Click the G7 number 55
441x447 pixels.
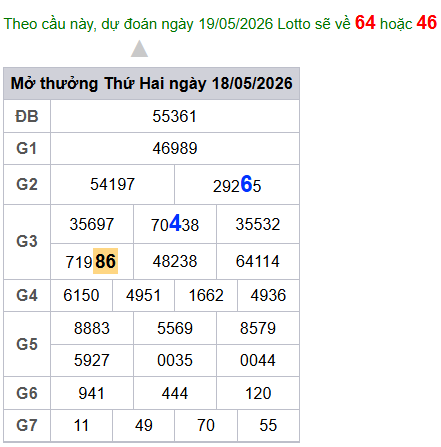coord(268,425)
